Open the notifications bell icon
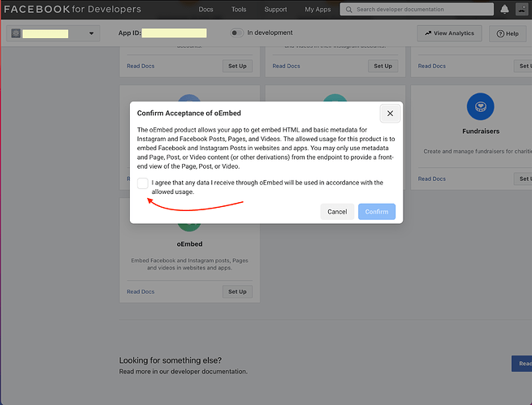 (504, 10)
